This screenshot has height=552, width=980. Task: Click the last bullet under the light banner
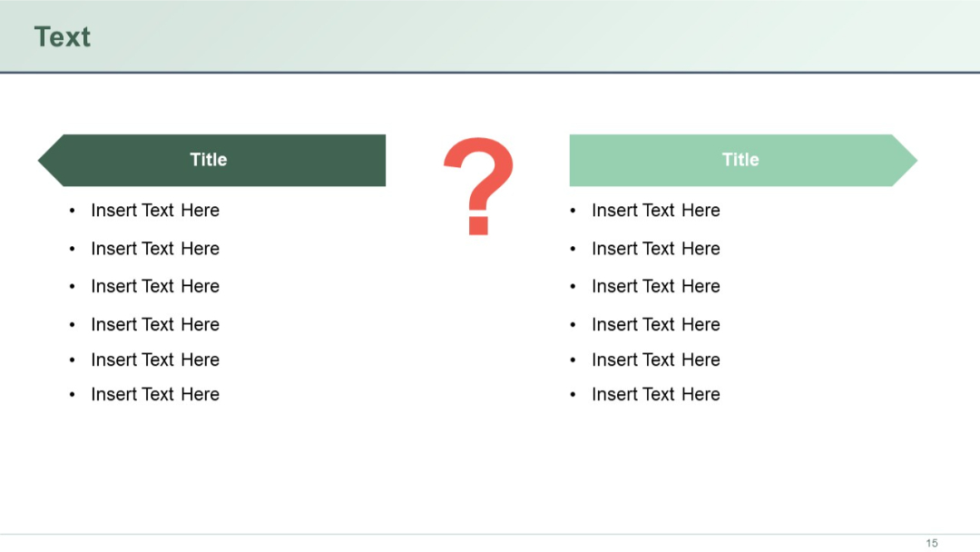click(655, 394)
